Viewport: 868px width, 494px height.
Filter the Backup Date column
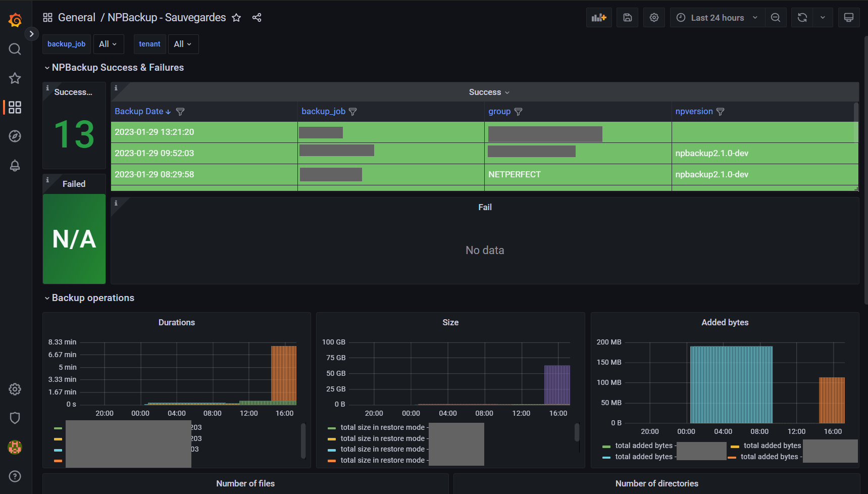180,112
